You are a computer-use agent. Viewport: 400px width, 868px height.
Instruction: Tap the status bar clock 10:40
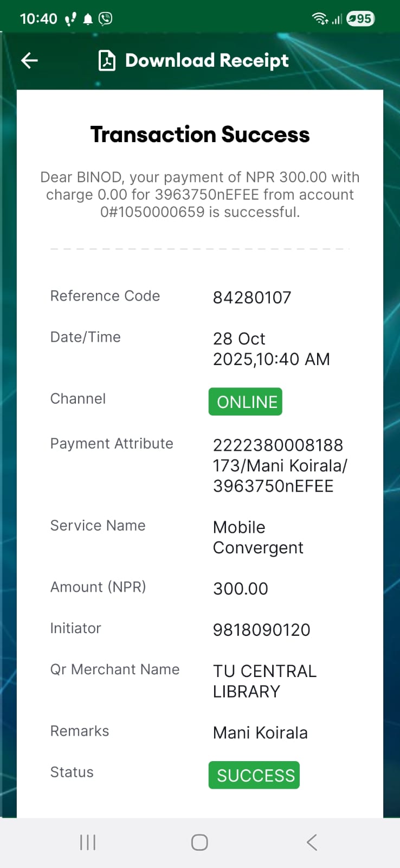point(38,19)
